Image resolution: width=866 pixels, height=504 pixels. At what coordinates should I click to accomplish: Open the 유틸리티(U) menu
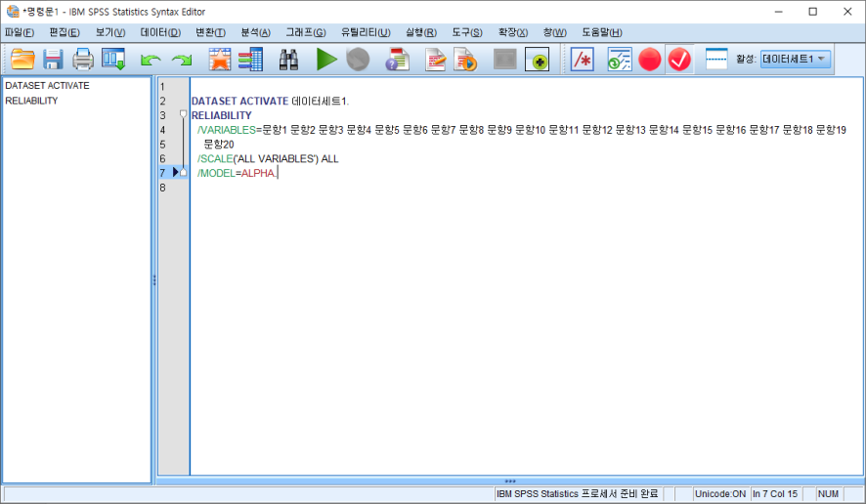(x=366, y=32)
